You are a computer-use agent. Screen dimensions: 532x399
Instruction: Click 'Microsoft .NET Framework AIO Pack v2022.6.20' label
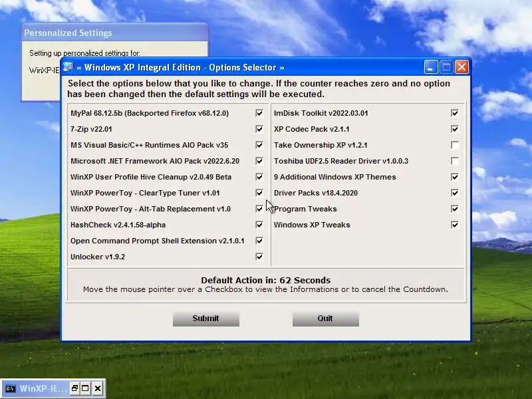[155, 161]
